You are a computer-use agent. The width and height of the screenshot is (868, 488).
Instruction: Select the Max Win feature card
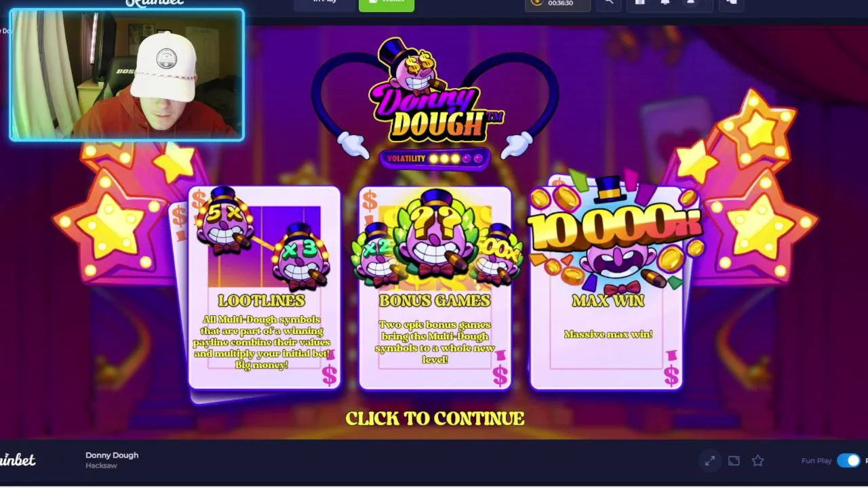[606, 287]
